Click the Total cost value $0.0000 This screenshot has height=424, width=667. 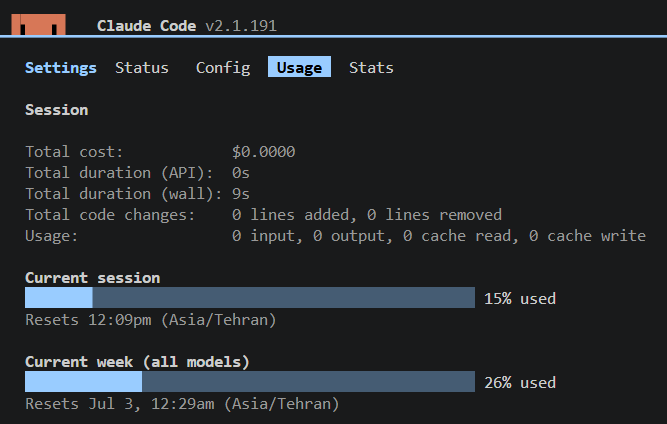(x=263, y=152)
